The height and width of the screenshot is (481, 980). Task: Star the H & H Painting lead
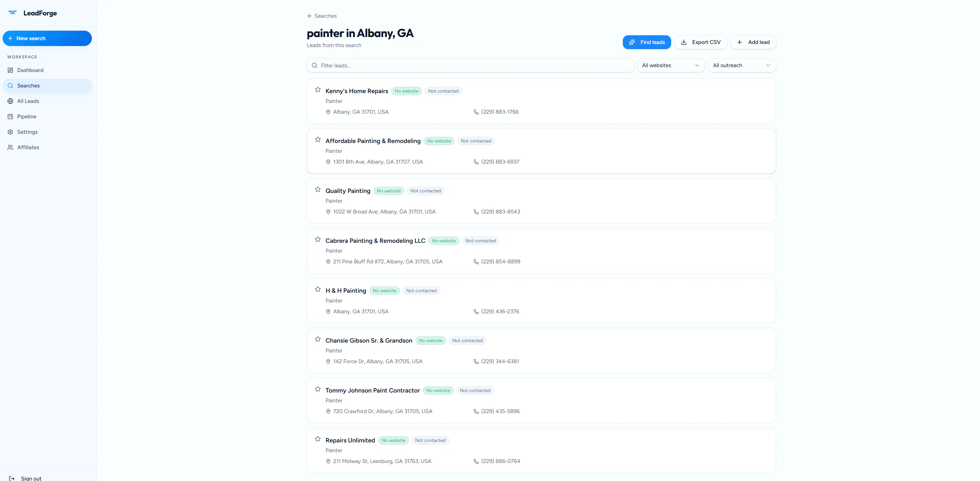click(x=318, y=289)
